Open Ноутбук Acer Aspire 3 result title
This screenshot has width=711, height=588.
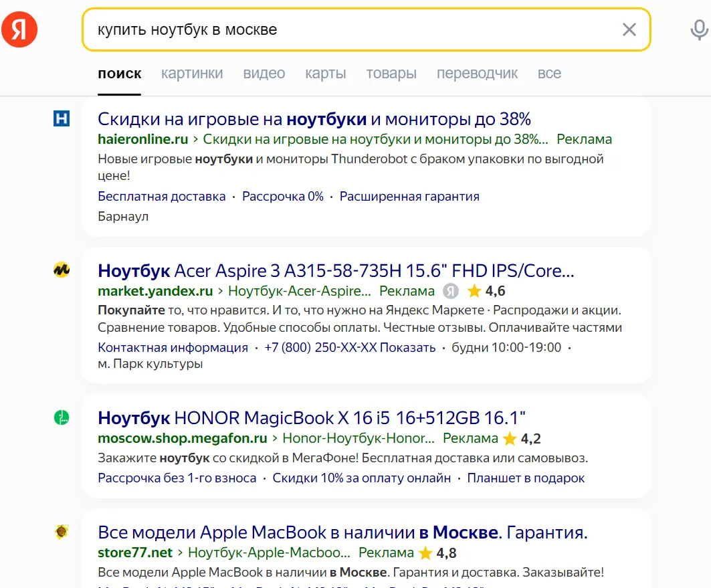pos(336,271)
